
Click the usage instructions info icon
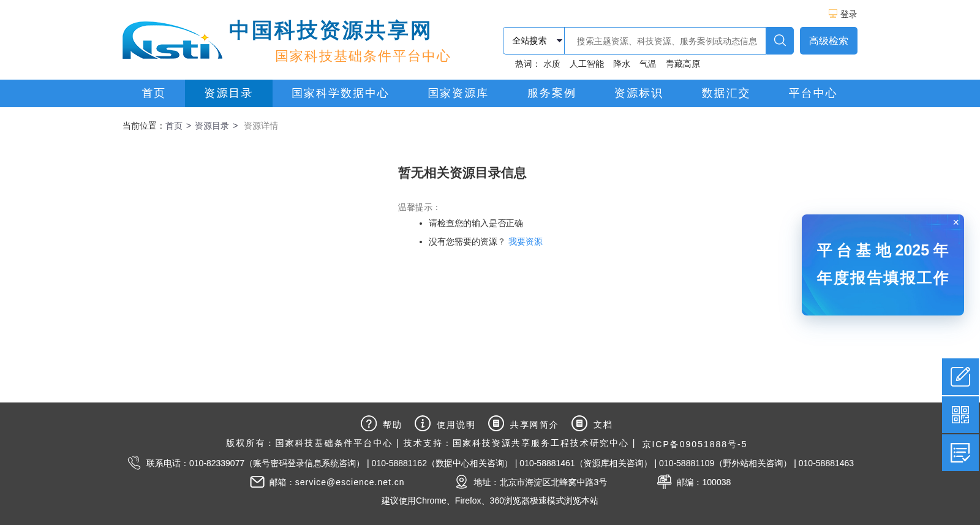[x=423, y=423]
